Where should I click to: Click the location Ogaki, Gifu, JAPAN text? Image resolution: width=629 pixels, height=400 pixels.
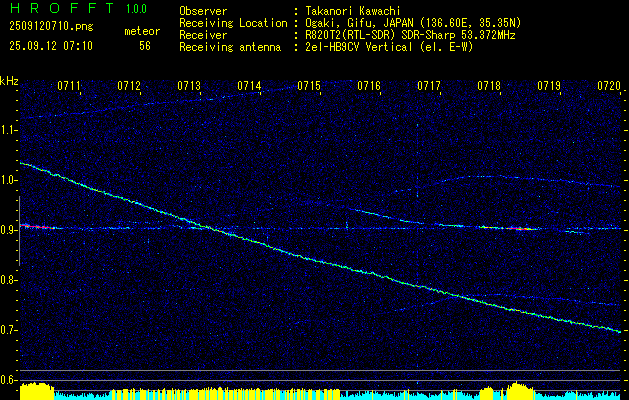tap(413, 23)
